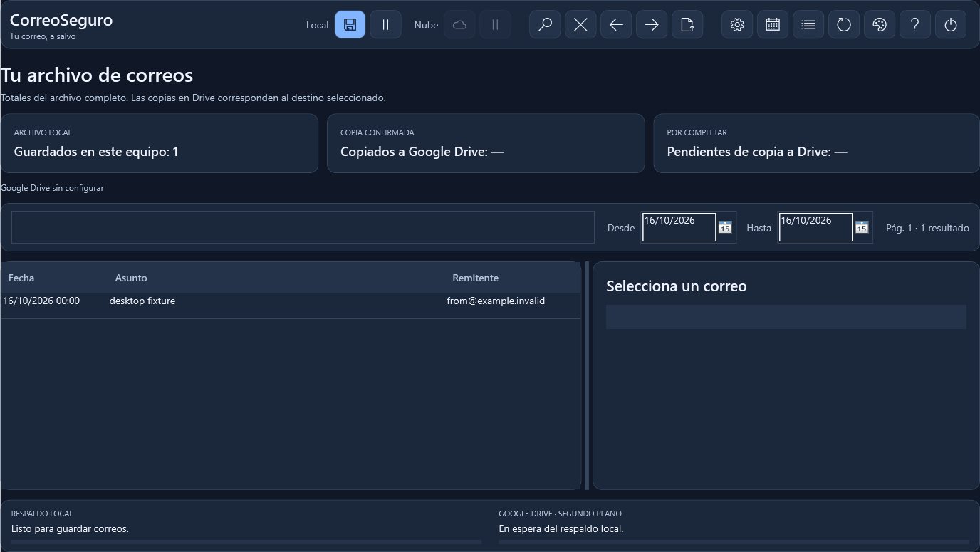Focus the email search text box
Image resolution: width=980 pixels, height=552 pixels.
pyautogui.click(x=303, y=227)
